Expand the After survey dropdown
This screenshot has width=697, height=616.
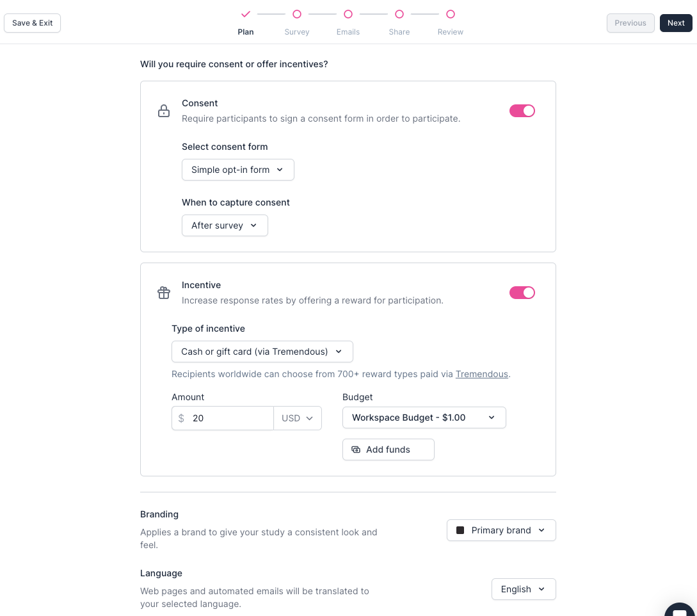[x=225, y=225]
